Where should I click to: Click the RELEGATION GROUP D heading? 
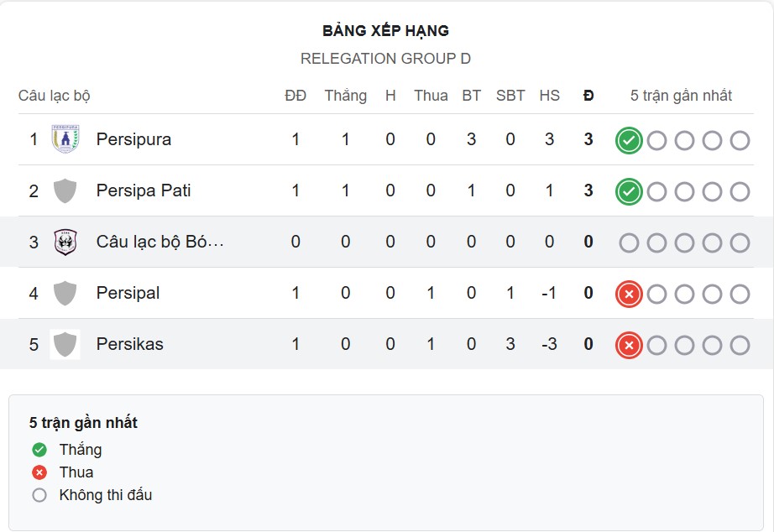386,59
